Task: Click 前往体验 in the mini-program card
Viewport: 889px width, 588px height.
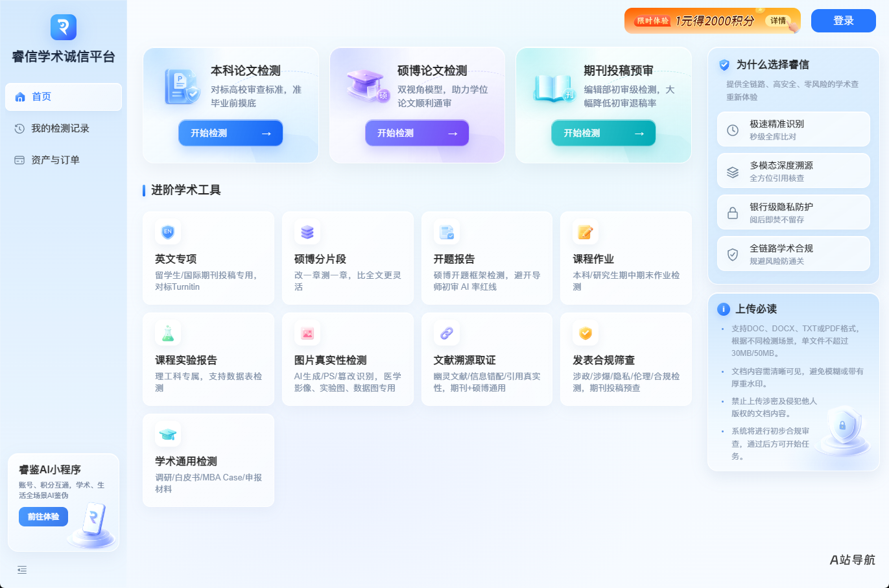Action: click(x=43, y=517)
